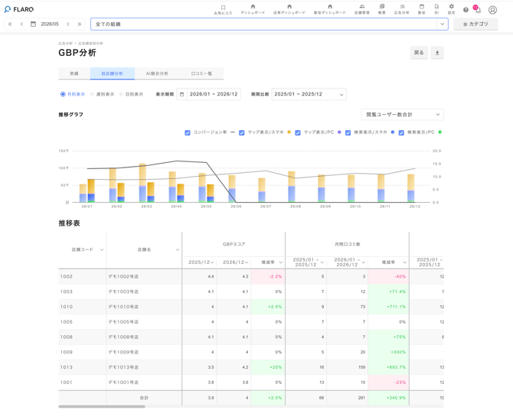Image resolution: width=513 pixels, height=420 pixels.
Task: Open GBPスコア 増減率 column chevron
Action: [x=281, y=262]
